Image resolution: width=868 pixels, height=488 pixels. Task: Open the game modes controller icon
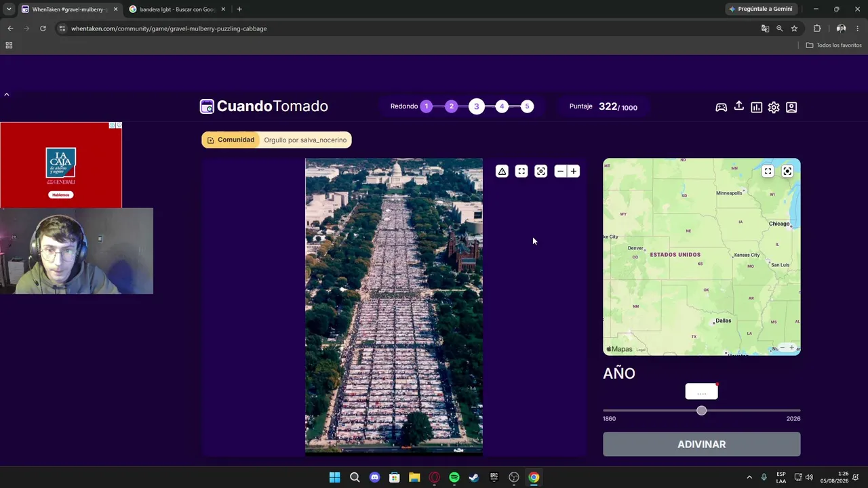tap(722, 107)
